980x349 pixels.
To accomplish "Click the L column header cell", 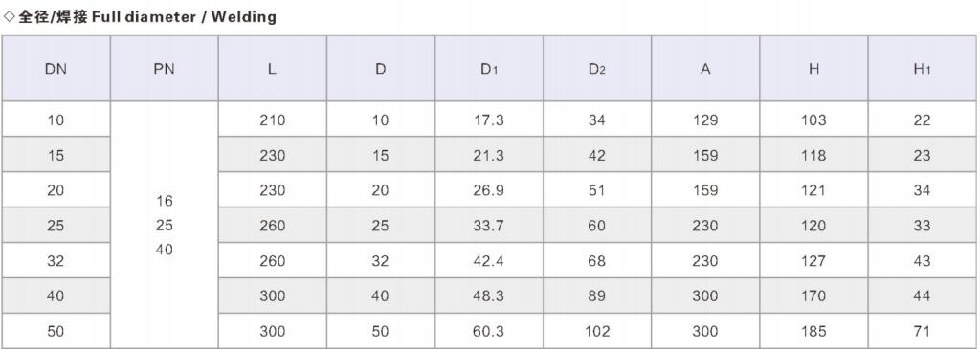I will (273, 69).
